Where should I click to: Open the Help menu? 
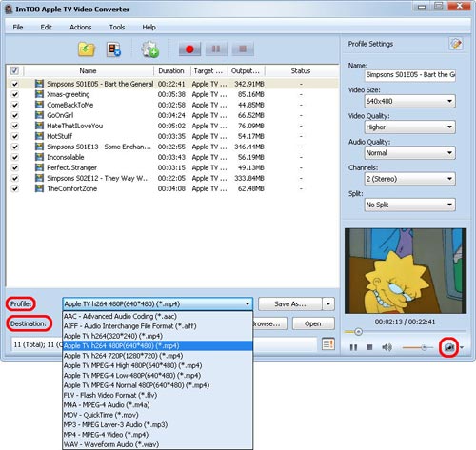(x=149, y=27)
